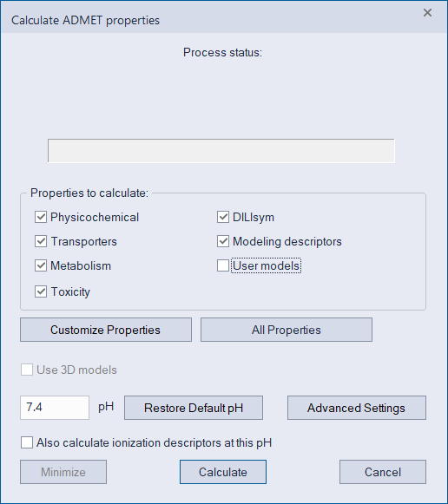Image resolution: width=448 pixels, height=504 pixels.
Task: Turn off Modeling descriptors checkbox
Action: [223, 241]
